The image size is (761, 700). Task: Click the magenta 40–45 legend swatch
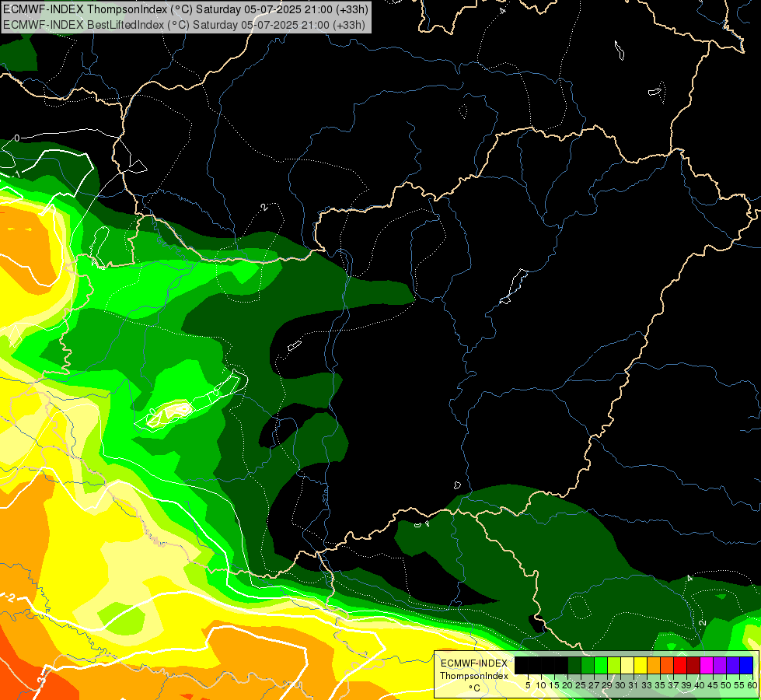coord(707,665)
